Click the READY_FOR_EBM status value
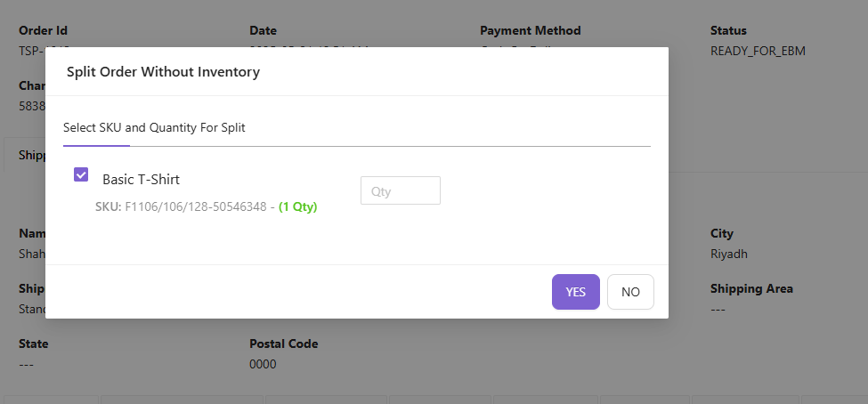 (758, 51)
